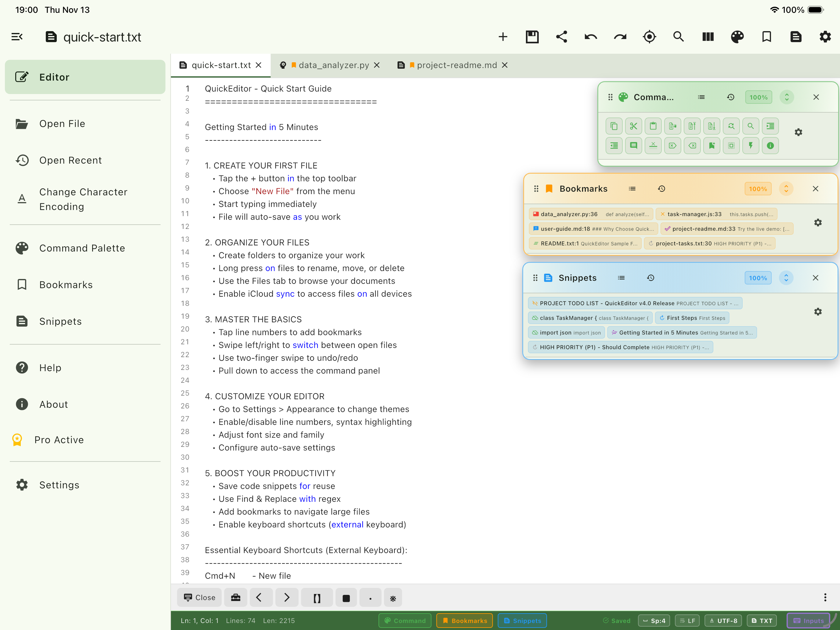Click the save disk icon in top toolbar
840x630 pixels.
pyautogui.click(x=532, y=37)
